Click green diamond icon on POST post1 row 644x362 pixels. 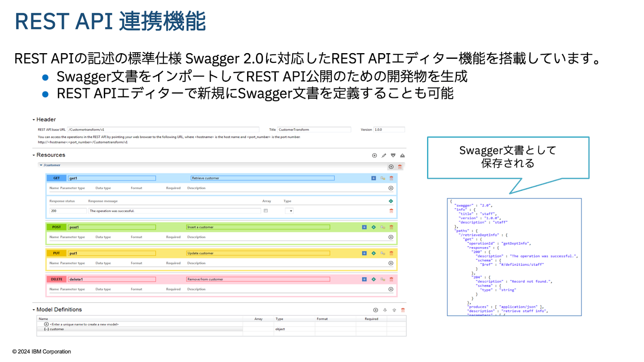[374, 227]
